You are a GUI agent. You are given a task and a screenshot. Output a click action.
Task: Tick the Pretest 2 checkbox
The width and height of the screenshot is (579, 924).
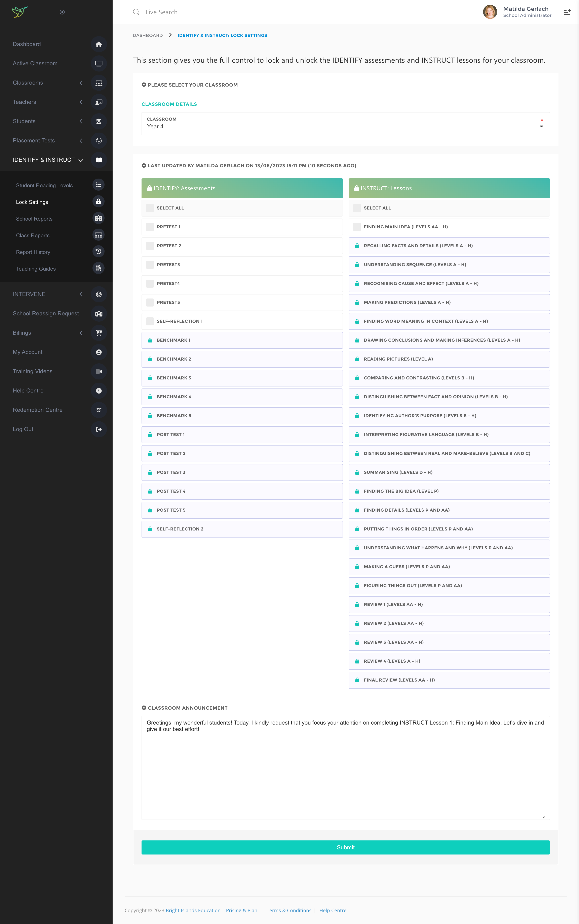tap(150, 246)
